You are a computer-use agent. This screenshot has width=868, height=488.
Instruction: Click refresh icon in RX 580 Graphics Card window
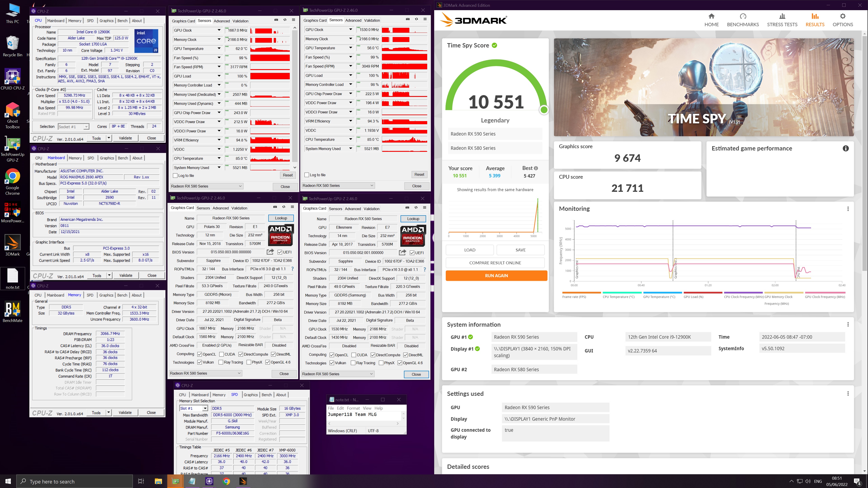(x=416, y=207)
